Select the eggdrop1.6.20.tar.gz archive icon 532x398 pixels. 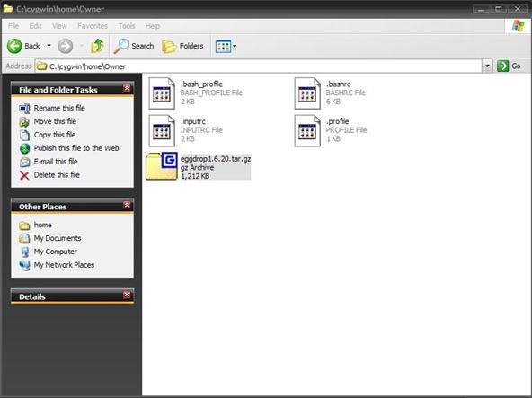[x=162, y=166]
